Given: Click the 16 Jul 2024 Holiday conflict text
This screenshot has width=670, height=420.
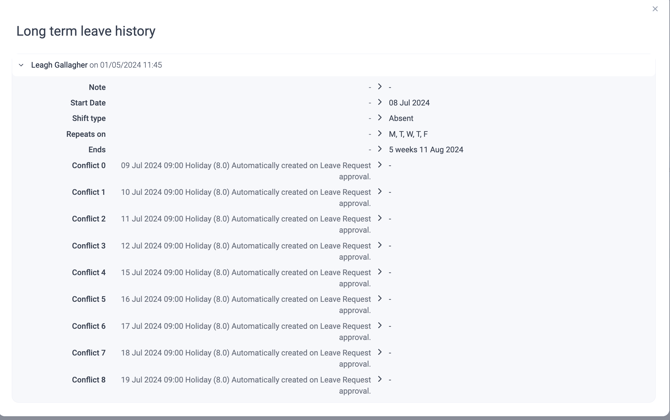Looking at the screenshot, I should (x=246, y=305).
